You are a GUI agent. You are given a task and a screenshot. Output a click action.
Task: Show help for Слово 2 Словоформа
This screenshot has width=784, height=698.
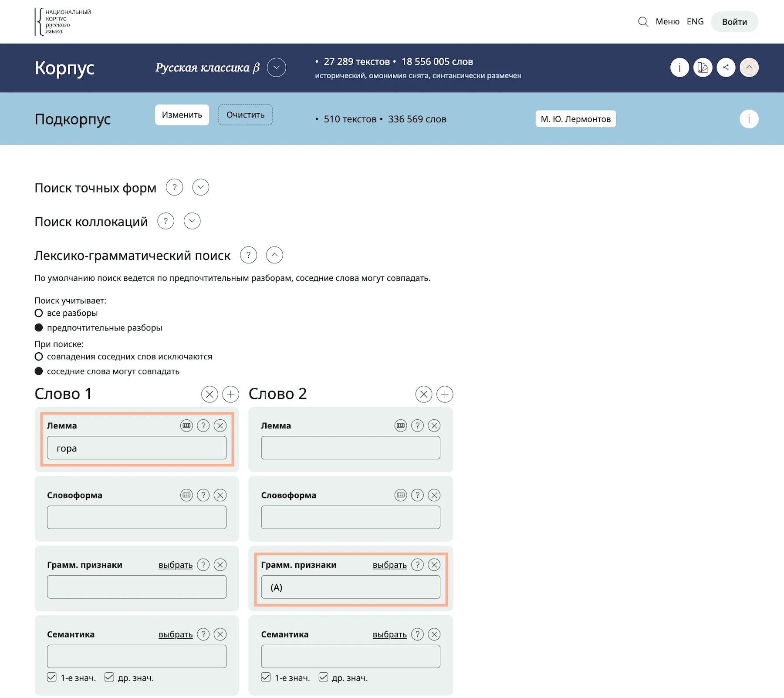click(x=417, y=495)
